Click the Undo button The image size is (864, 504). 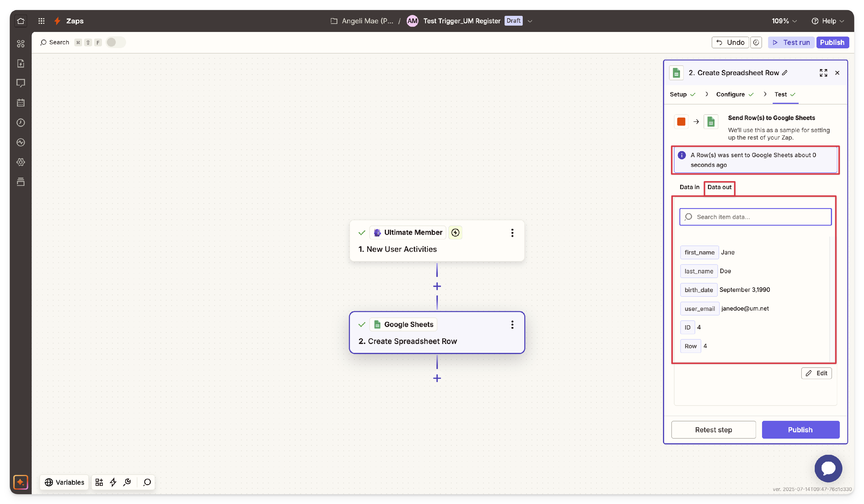tap(730, 43)
